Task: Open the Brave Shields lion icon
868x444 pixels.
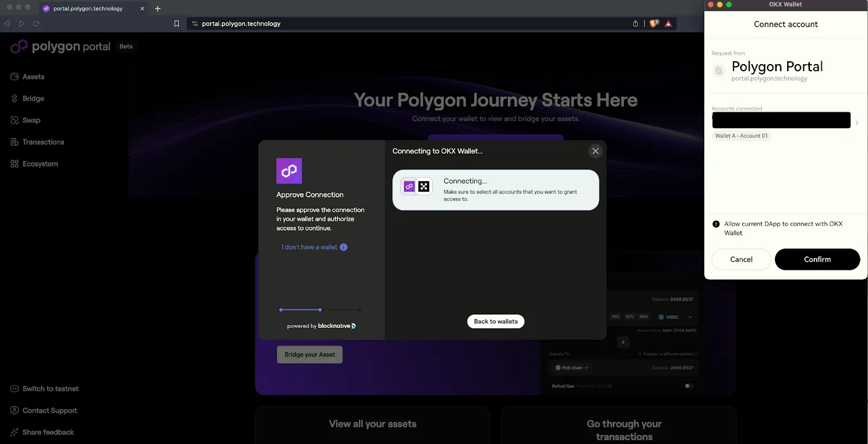Action: tap(654, 23)
